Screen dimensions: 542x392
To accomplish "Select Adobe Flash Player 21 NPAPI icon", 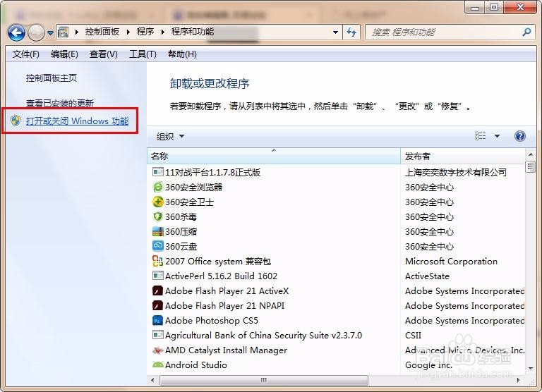I will (157, 305).
